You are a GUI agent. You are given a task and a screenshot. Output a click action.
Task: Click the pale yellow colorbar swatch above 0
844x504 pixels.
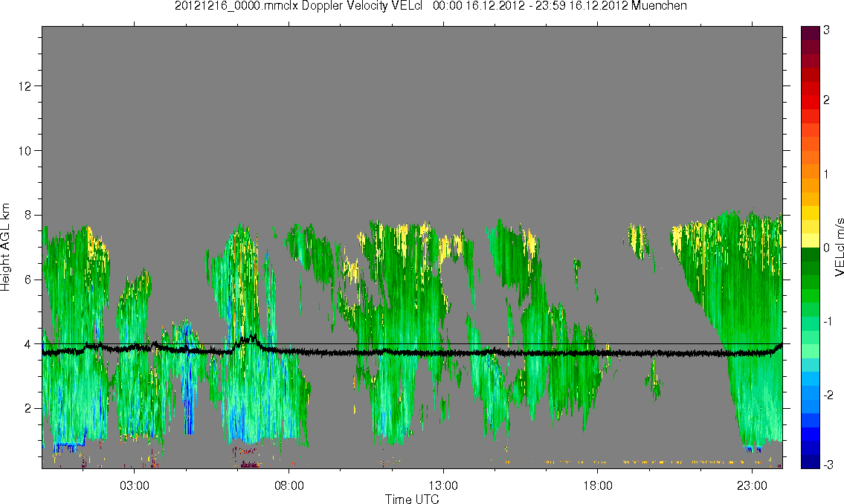[x=811, y=240]
